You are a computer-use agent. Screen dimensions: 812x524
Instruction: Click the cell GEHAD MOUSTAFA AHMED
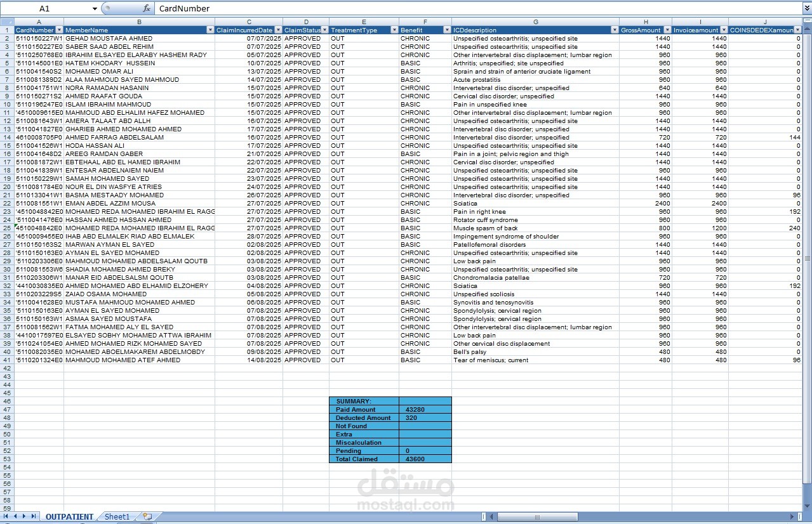[139, 38]
